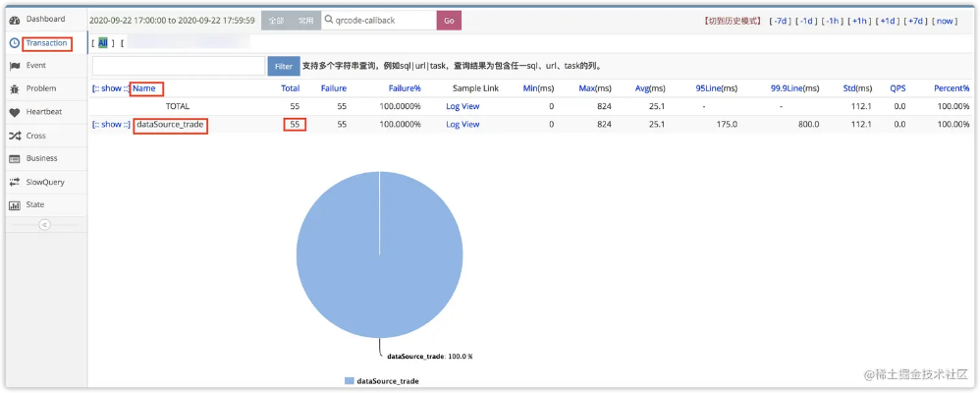Switch to history mode 切到历史模式
This screenshot has width=980, height=393.
point(733,21)
